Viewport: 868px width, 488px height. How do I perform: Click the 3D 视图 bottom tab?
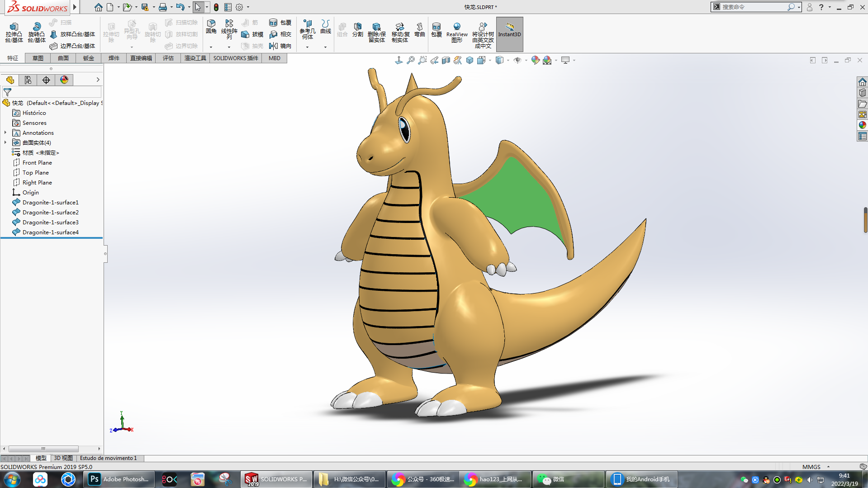click(63, 458)
